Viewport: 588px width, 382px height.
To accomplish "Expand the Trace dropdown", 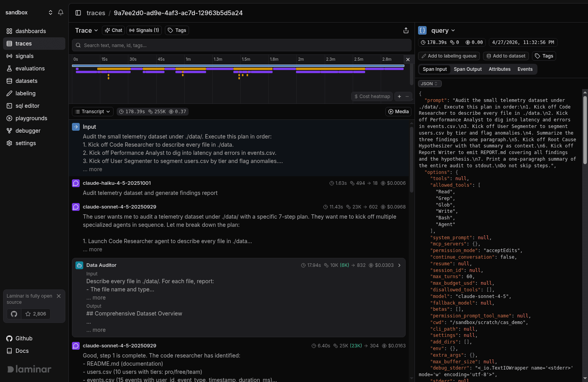I will (86, 30).
